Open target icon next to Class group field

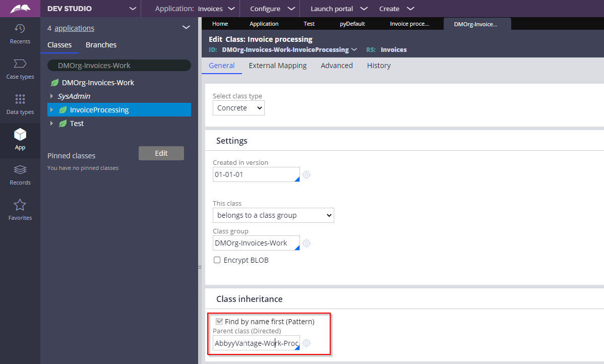point(307,243)
